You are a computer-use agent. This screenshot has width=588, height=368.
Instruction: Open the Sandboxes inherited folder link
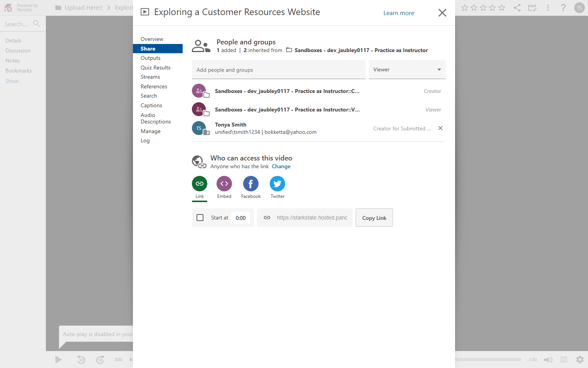click(361, 50)
